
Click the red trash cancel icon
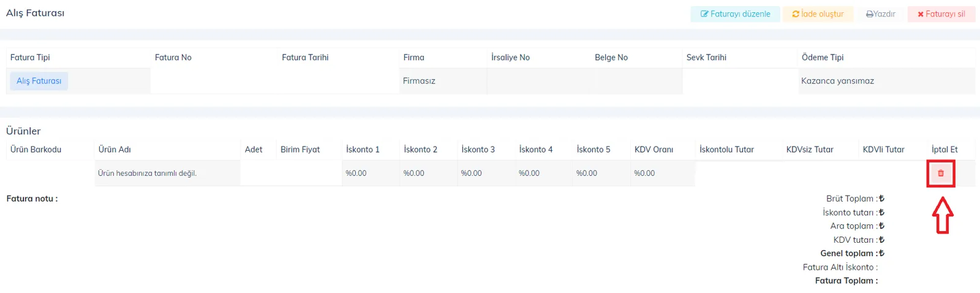click(941, 173)
